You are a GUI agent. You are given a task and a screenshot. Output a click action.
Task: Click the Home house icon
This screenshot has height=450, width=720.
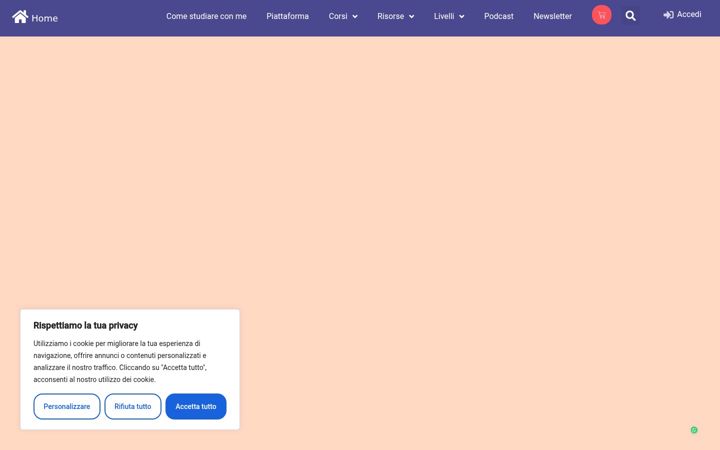(20, 17)
